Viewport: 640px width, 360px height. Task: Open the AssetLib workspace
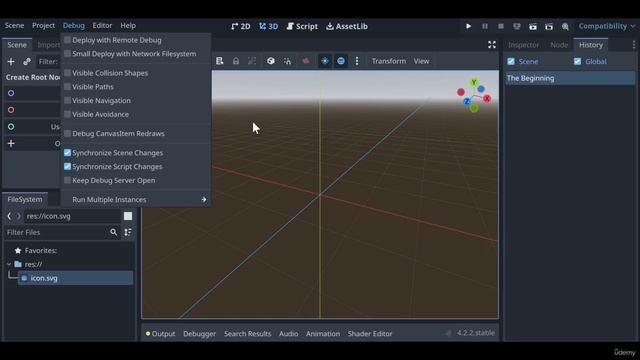[x=347, y=26]
